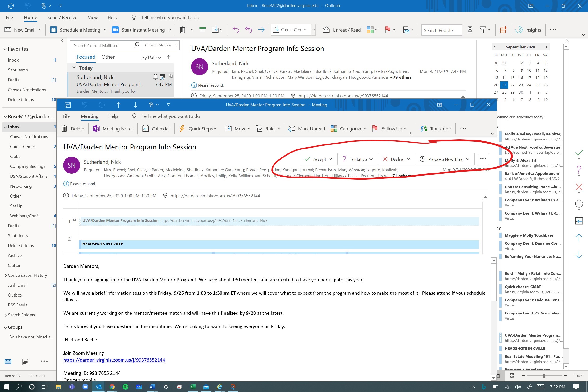Viewport: 588px width, 392px height.
Task: Collapse the Favorites section
Action: (x=5, y=49)
